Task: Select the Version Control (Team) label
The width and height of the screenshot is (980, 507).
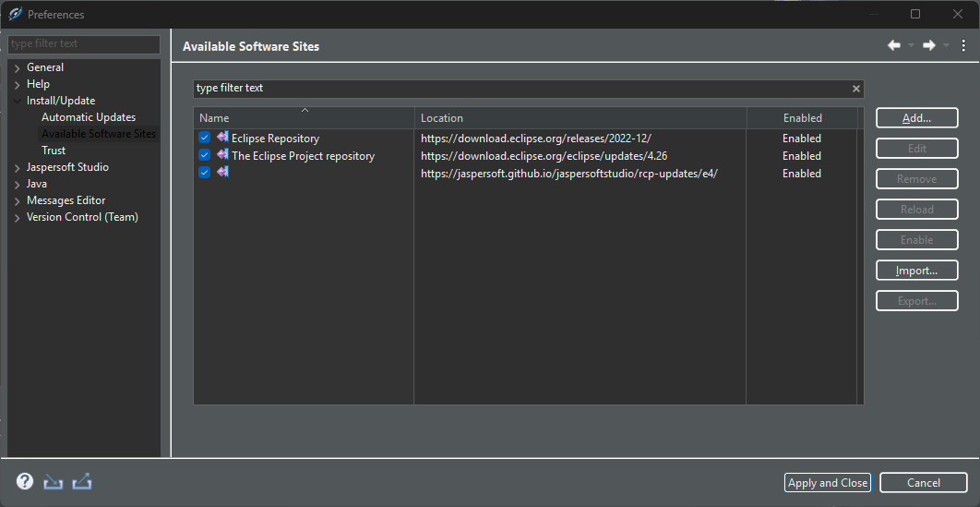Action: tap(82, 217)
